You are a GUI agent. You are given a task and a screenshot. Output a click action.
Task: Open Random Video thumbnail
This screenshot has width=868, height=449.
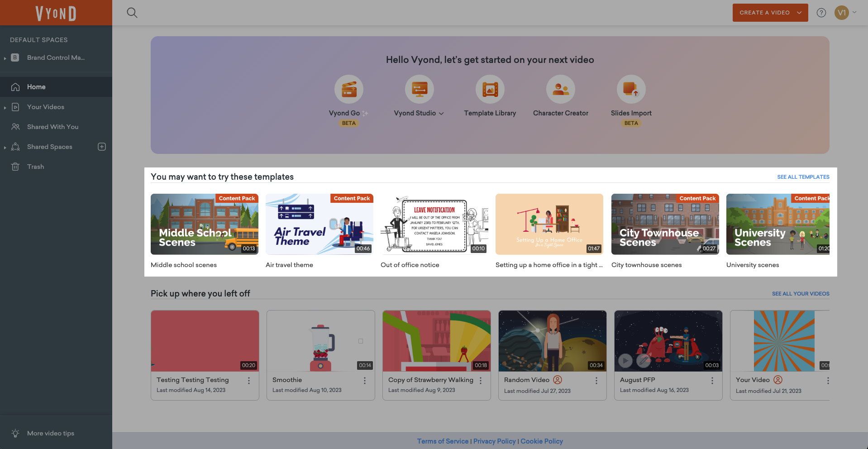[553, 341]
